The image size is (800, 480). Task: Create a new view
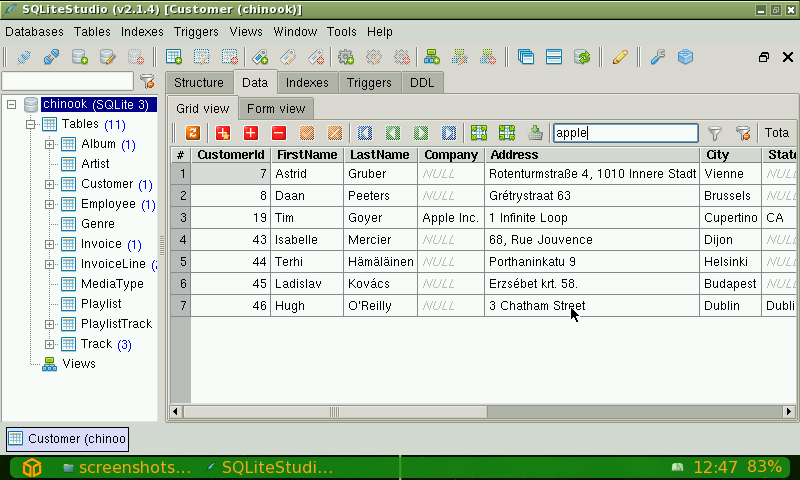click(432, 57)
